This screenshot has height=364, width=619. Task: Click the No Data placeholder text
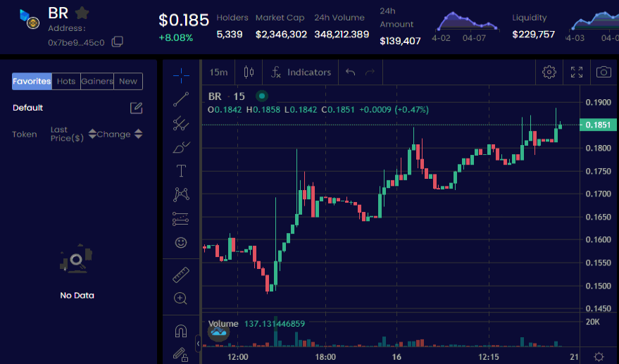pyautogui.click(x=77, y=295)
